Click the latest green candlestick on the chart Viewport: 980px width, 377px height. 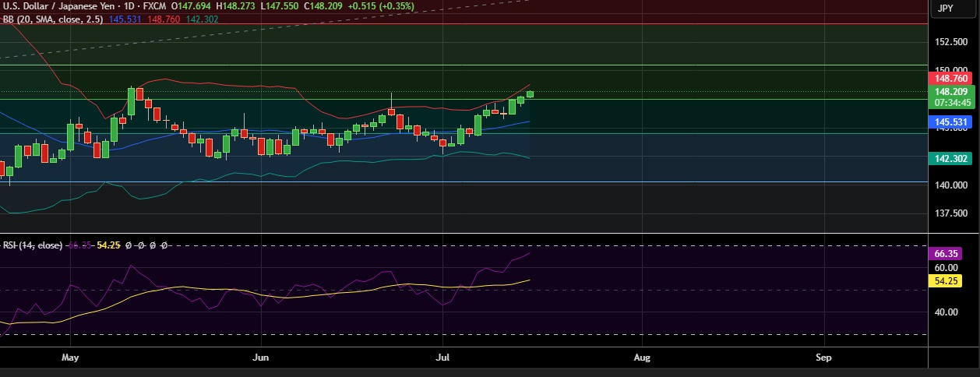pos(531,94)
